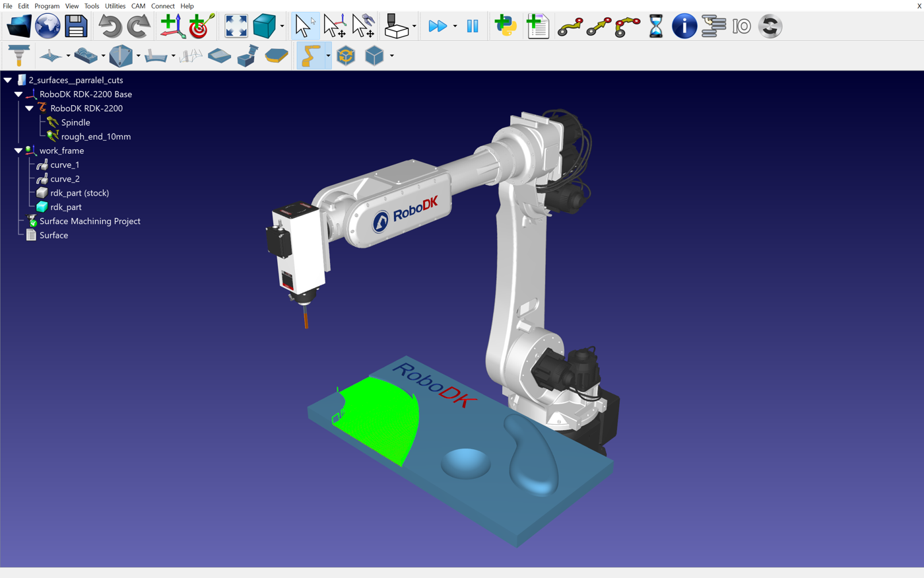Image resolution: width=924 pixels, height=578 pixels.
Task: Toggle the standard arrow Select tool
Action: (304, 26)
